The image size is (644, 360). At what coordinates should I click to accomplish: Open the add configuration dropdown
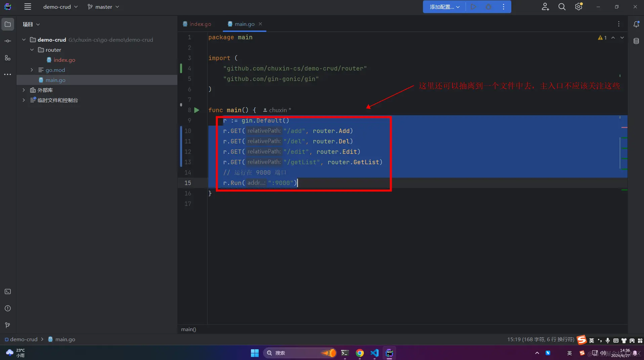[444, 7]
